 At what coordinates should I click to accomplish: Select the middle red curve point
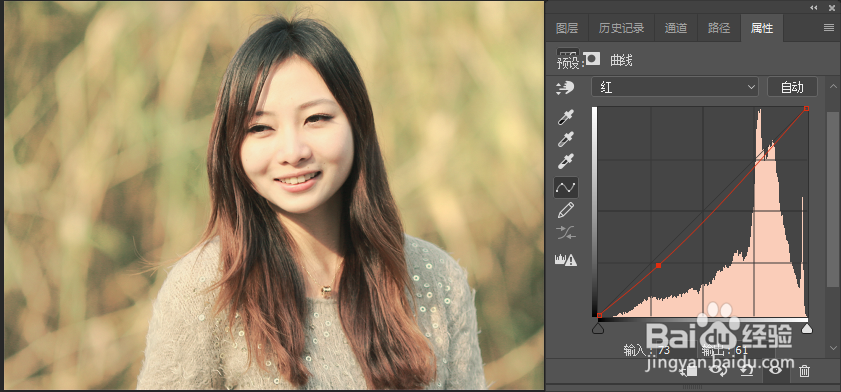(658, 265)
